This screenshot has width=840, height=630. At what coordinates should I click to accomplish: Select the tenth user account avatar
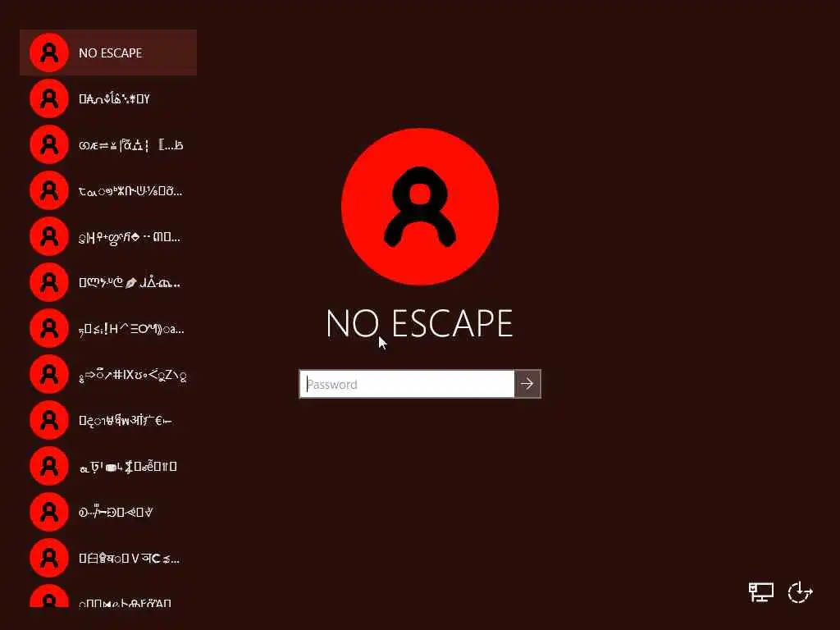[x=49, y=466]
